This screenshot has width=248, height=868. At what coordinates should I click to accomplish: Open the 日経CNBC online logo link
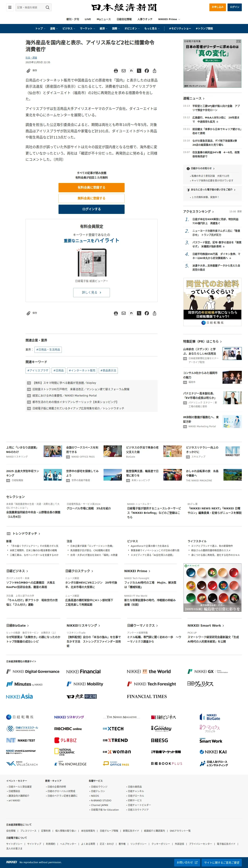tap(68, 728)
